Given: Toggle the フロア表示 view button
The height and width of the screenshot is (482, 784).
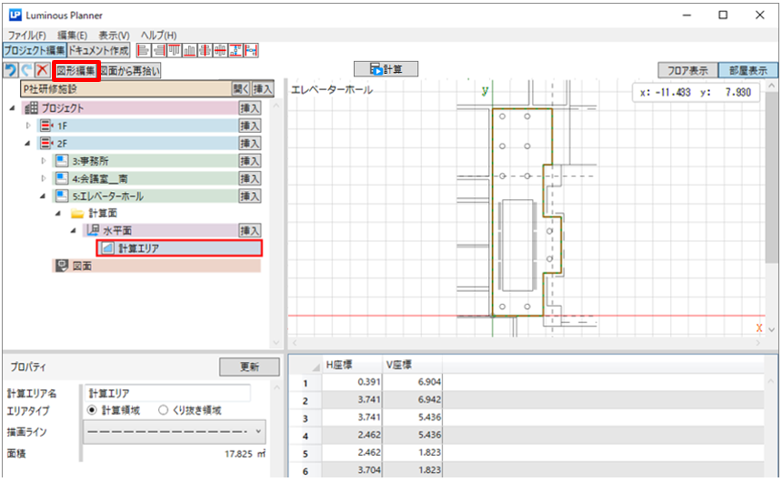Looking at the screenshot, I should click(687, 70).
